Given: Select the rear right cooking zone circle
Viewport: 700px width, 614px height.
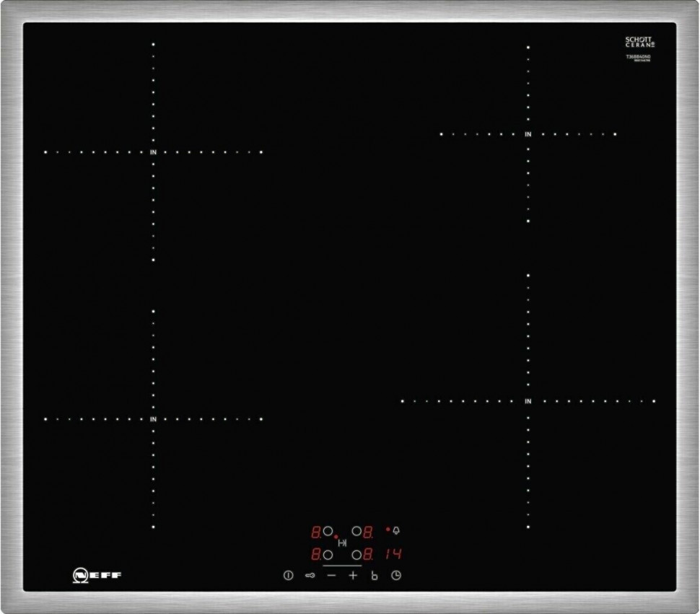Looking at the screenshot, I should click(356, 531).
